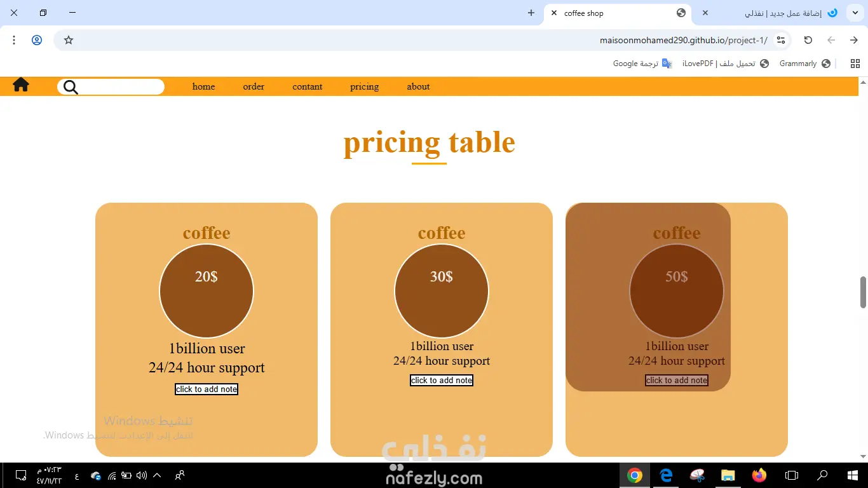
Task: Open the People icon on the taskbar
Action: tap(180, 475)
